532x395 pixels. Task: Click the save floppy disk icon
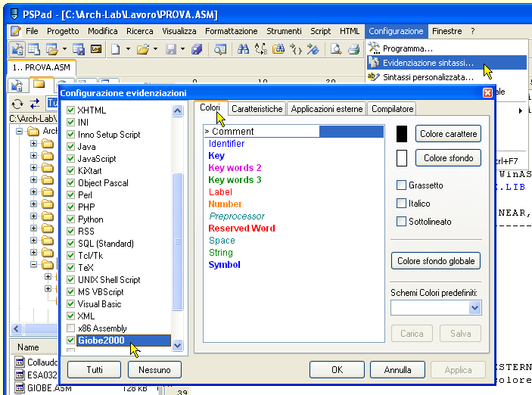pos(171,49)
